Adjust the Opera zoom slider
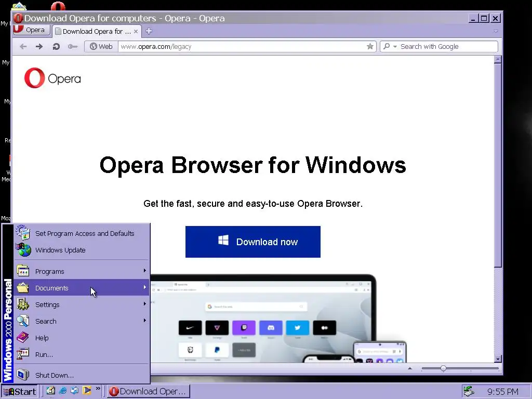 [x=443, y=368]
